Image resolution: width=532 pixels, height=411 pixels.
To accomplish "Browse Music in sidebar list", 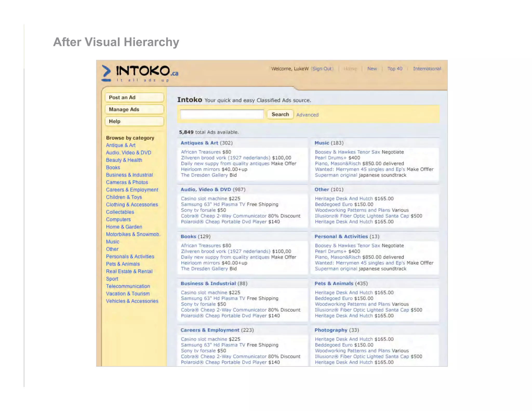I will point(112,242).
